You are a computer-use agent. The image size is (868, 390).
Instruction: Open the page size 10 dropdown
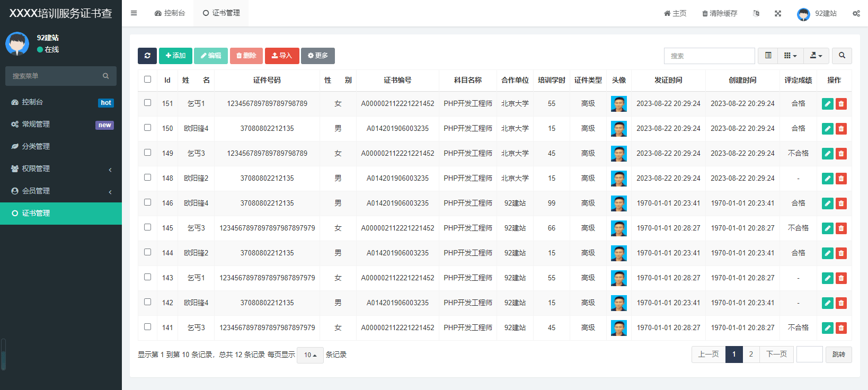coord(310,355)
